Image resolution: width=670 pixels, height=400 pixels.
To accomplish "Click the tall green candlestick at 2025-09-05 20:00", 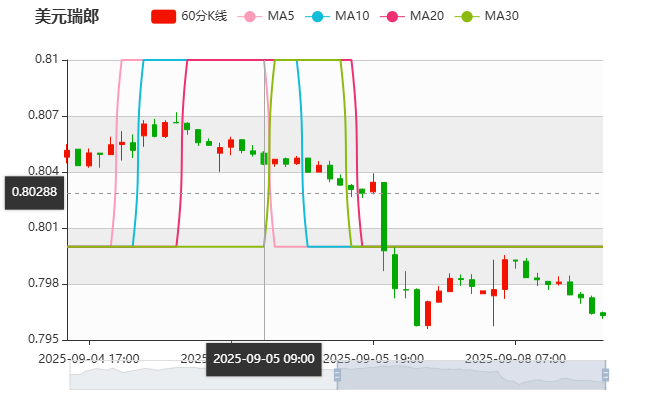I will 384,216.
